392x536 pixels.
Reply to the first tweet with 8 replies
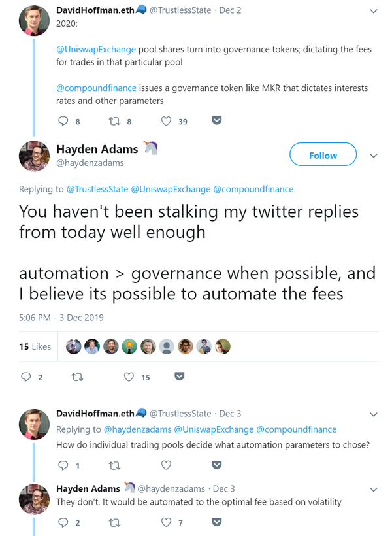63,121
